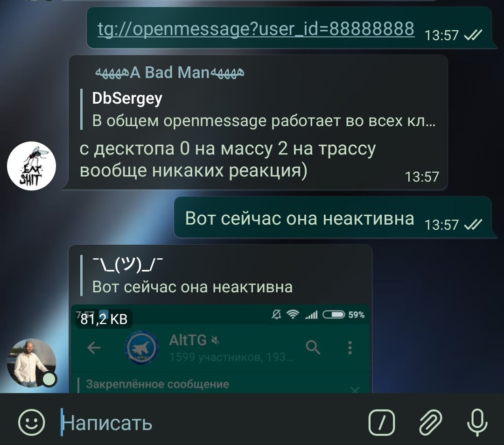This screenshot has width=504, height=445.
Task: Tap search magnifier in AltTG screenshot
Action: (x=313, y=347)
